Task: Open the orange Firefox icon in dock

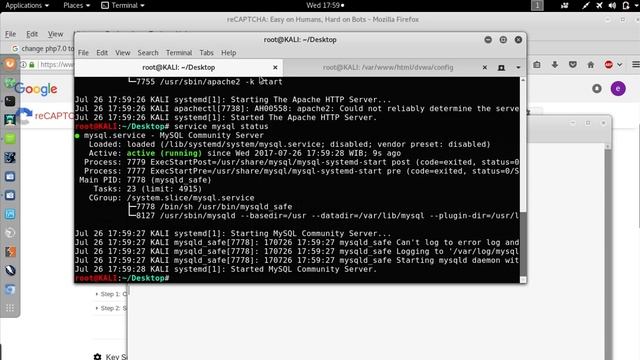Action: click(x=10, y=64)
